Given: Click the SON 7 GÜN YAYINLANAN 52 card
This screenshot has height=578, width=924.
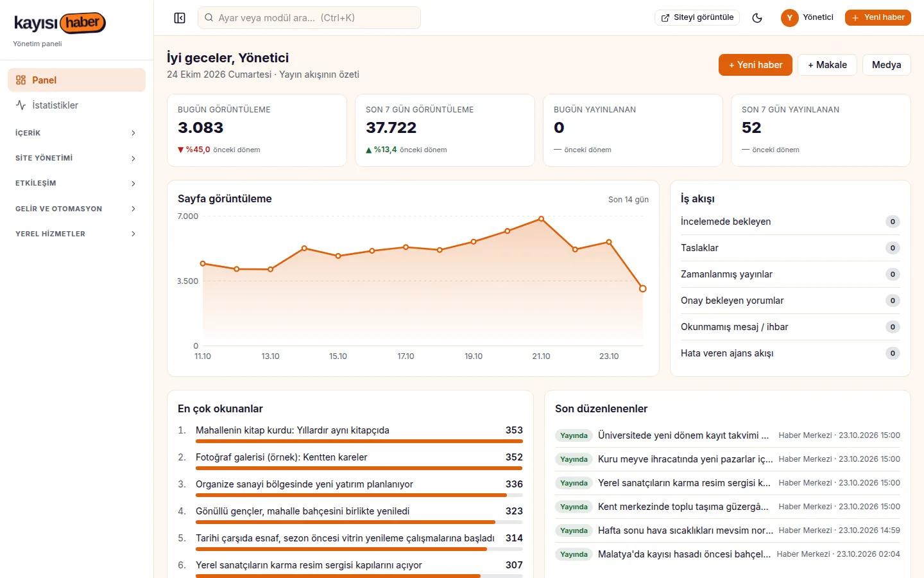Looking at the screenshot, I should point(821,130).
